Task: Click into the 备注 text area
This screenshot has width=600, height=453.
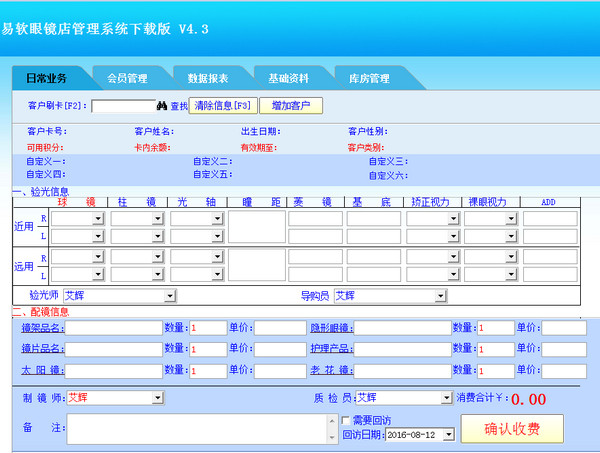Action: click(195, 428)
